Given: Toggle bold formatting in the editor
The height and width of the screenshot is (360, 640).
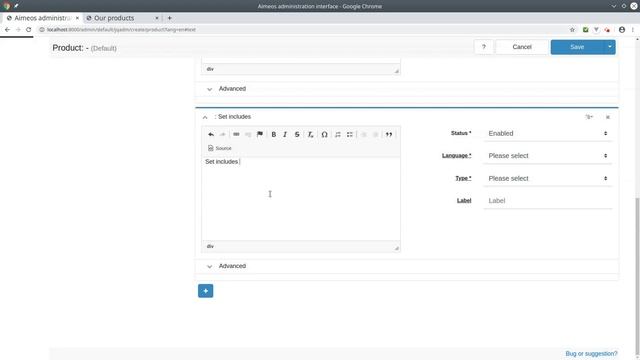Looking at the screenshot, I should pyautogui.click(x=273, y=134).
